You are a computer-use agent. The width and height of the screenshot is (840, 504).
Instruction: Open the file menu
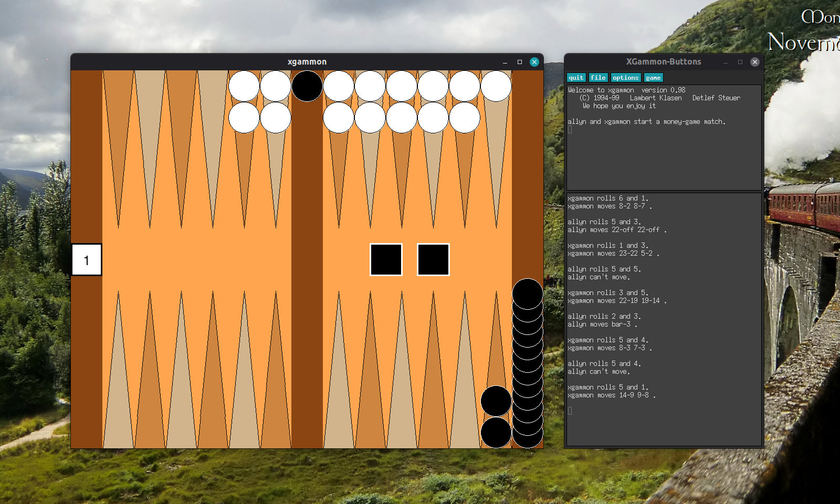pos(598,78)
